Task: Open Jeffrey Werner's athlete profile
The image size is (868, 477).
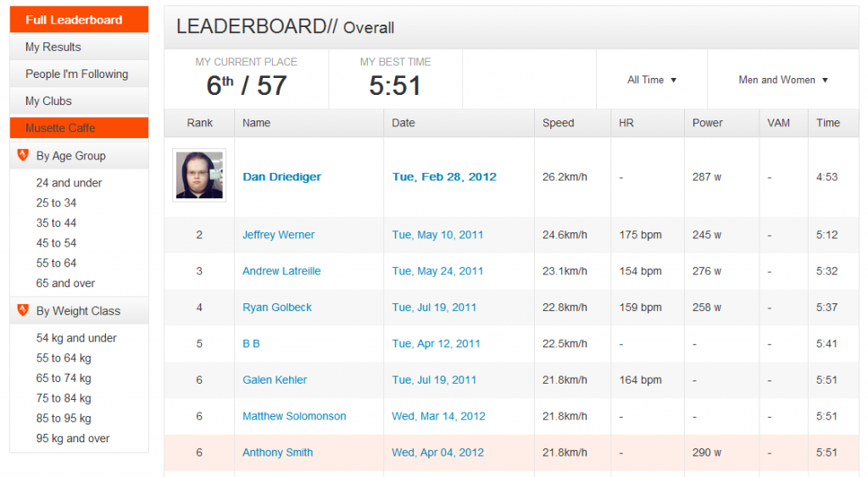Action: (x=278, y=235)
